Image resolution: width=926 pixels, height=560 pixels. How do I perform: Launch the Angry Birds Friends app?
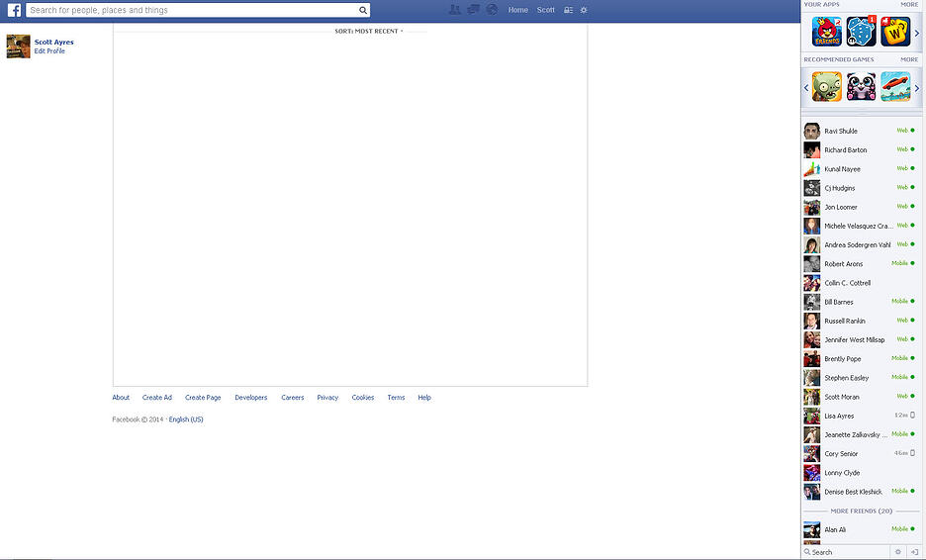pyautogui.click(x=827, y=32)
